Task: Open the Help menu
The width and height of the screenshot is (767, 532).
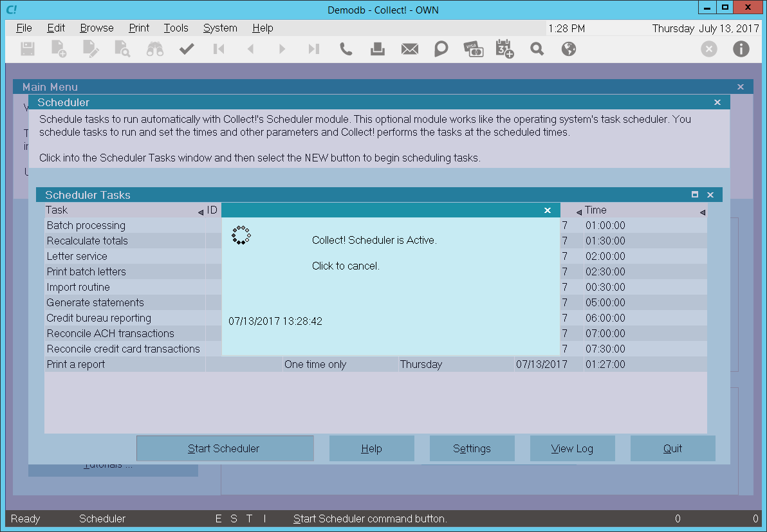Action: pyautogui.click(x=263, y=28)
